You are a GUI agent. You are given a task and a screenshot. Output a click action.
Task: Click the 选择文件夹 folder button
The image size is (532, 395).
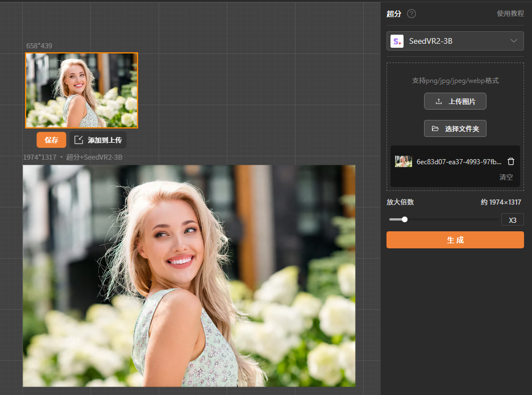(455, 128)
